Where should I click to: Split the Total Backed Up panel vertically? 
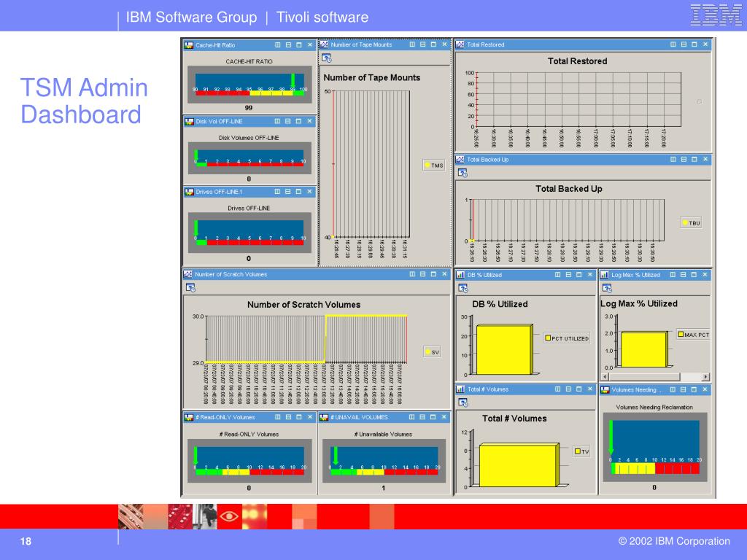point(673,160)
